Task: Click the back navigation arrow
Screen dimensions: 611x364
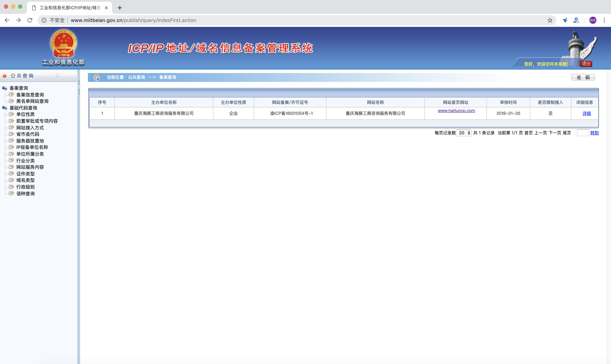Action: 7,20
